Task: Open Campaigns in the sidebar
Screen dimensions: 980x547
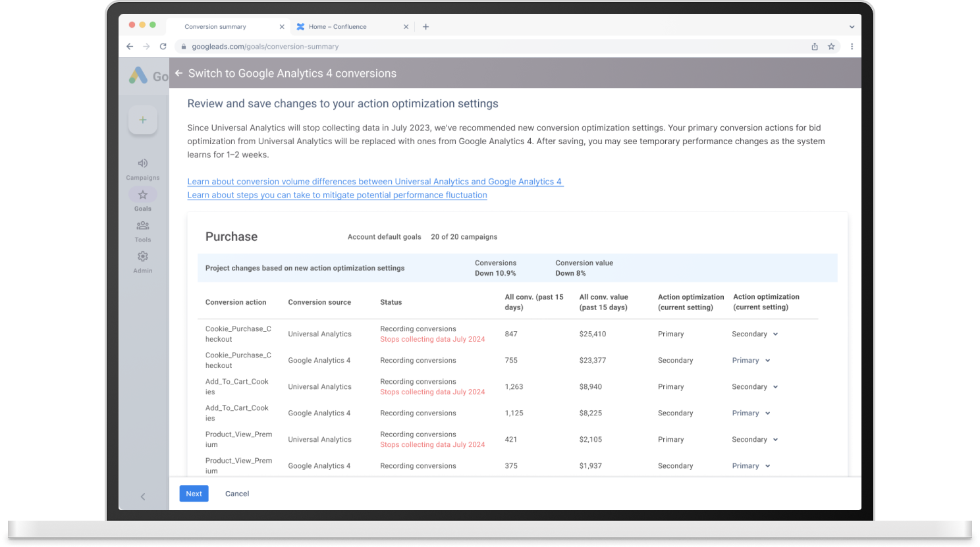Action: [143, 169]
